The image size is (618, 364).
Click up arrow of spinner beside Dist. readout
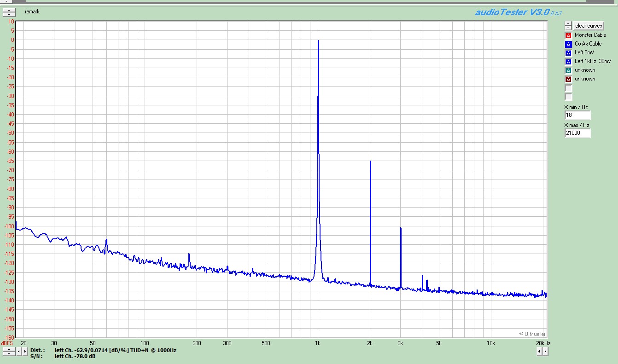click(9, 349)
